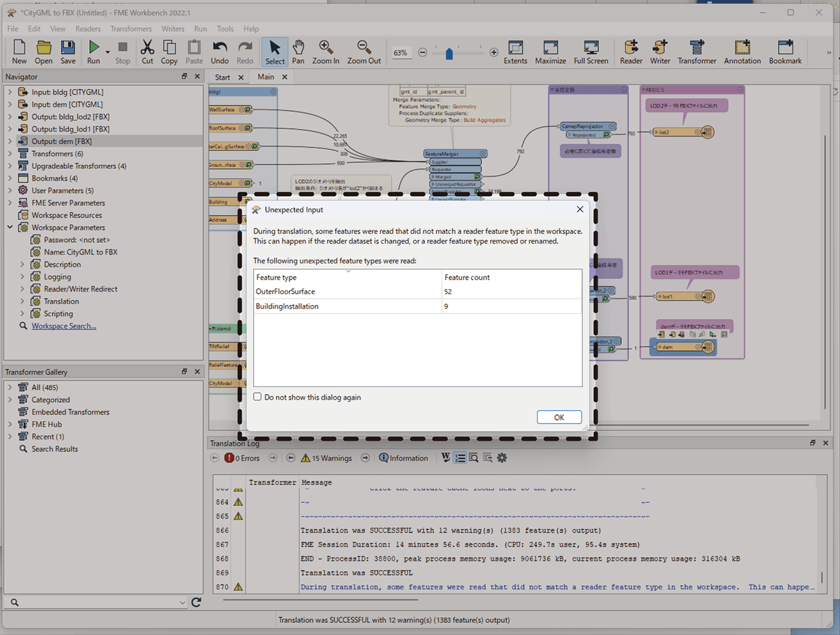The width and height of the screenshot is (840, 635).
Task: Add a Transformer from the toolbar
Action: pos(697,52)
